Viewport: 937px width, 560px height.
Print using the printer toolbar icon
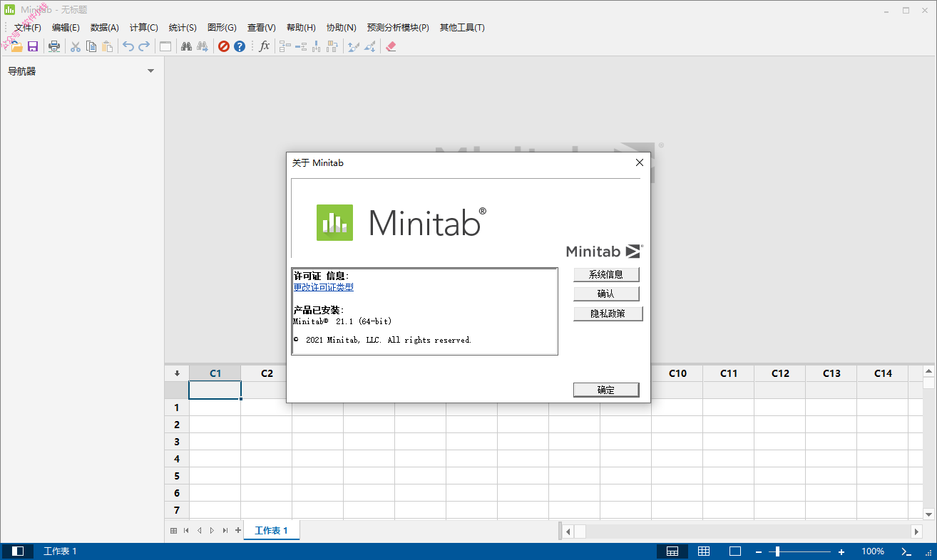point(54,46)
